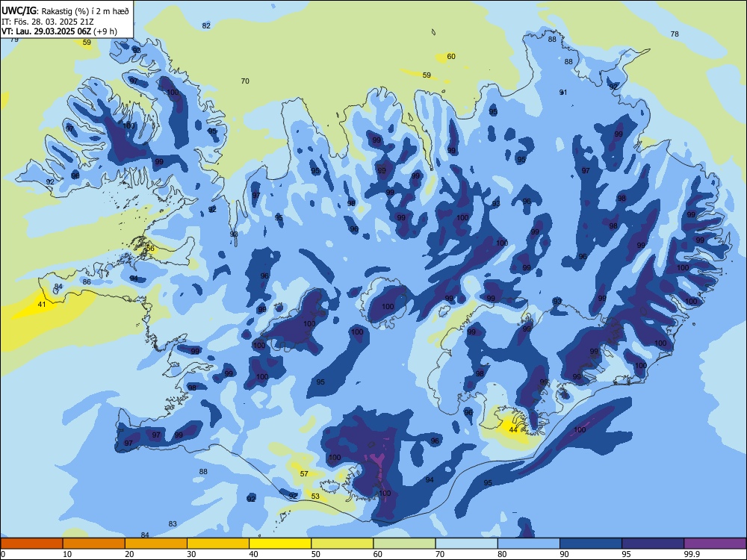The height and width of the screenshot is (560, 747).
Task: Select the dark blue 90–95 legend swatch
Action: pyautogui.click(x=591, y=544)
